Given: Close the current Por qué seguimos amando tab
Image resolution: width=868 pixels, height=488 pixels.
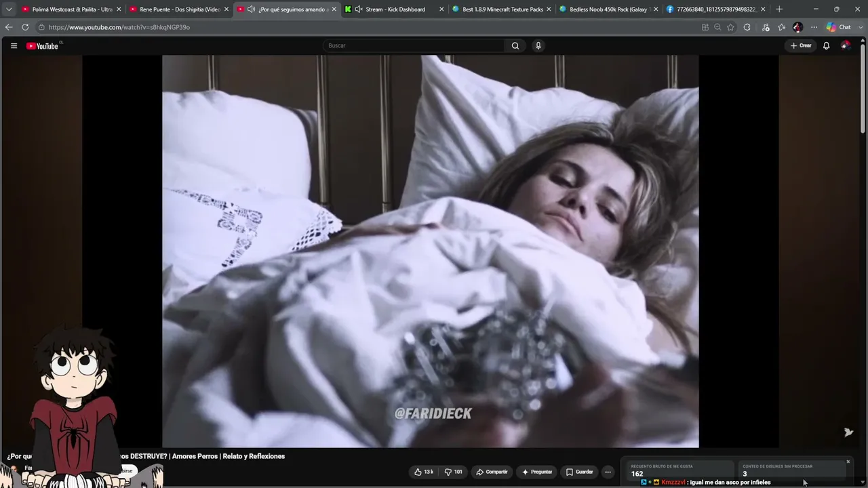Looking at the screenshot, I should tap(334, 9).
